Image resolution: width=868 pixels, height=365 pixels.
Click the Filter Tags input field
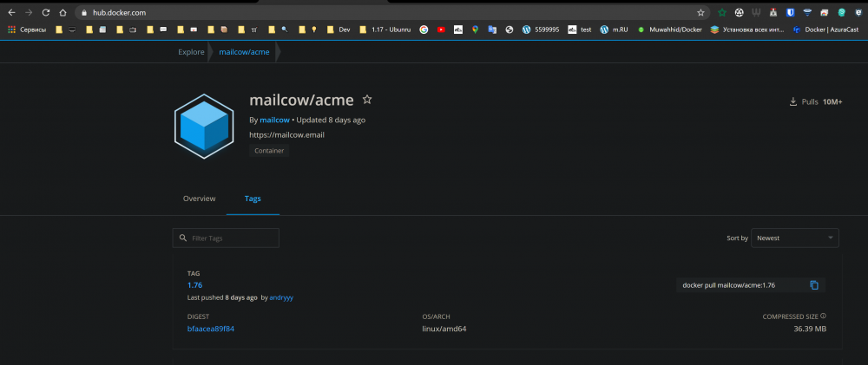pyautogui.click(x=226, y=238)
